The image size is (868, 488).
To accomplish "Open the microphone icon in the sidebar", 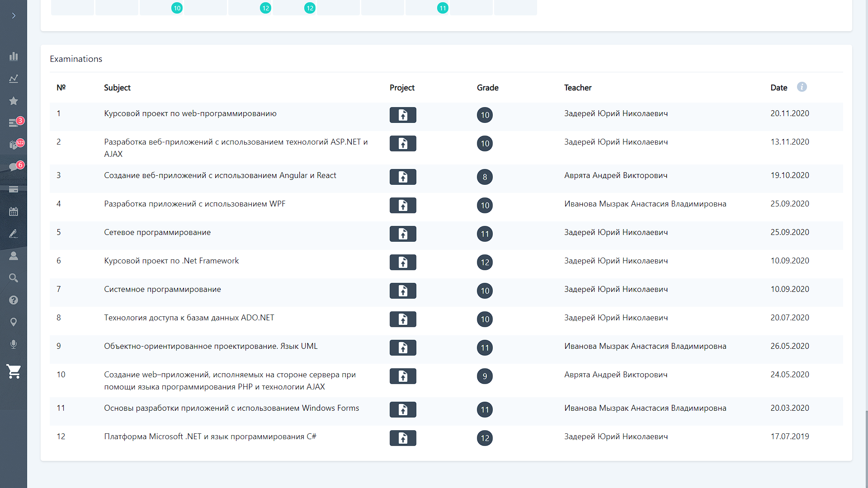I will tap(14, 344).
